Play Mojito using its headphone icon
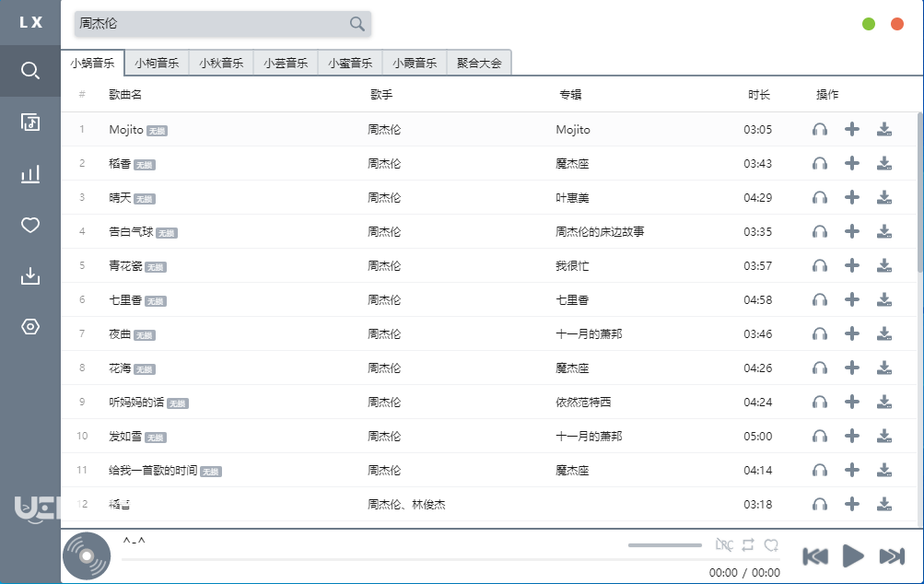This screenshot has height=584, width=924. [819, 129]
